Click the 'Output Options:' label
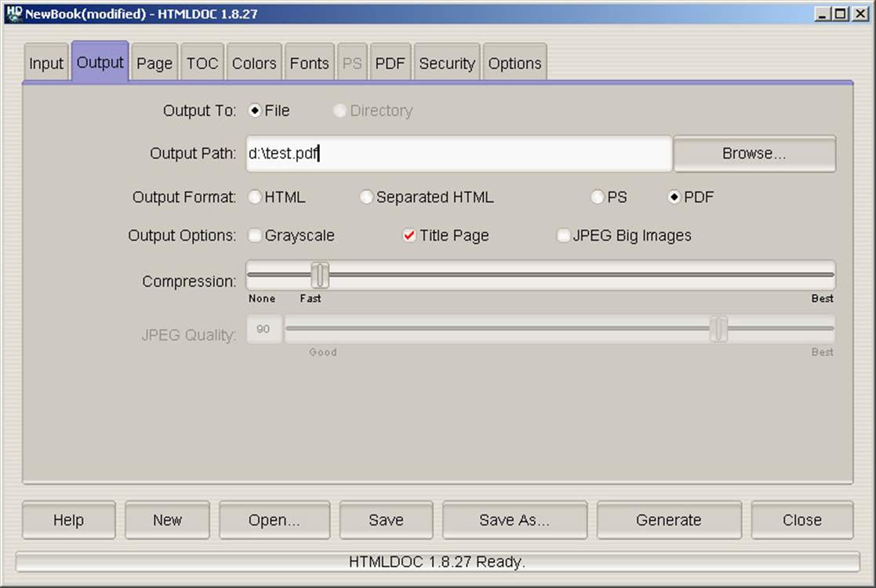This screenshot has height=588, width=876. (182, 236)
